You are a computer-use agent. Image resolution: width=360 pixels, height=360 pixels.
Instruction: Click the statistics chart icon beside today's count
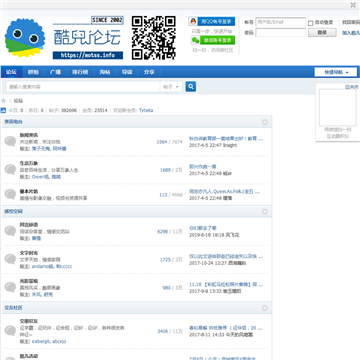click(3, 110)
